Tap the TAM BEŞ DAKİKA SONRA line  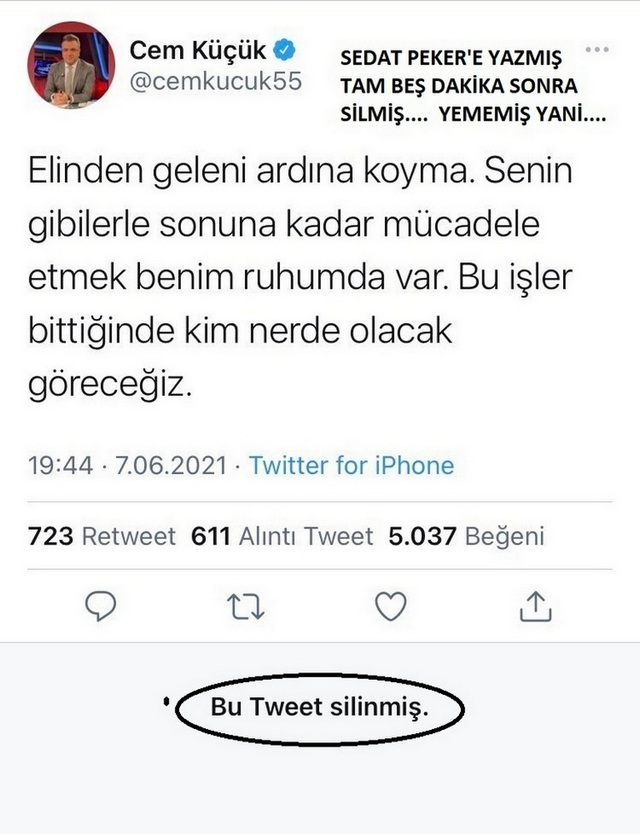[x=459, y=86]
